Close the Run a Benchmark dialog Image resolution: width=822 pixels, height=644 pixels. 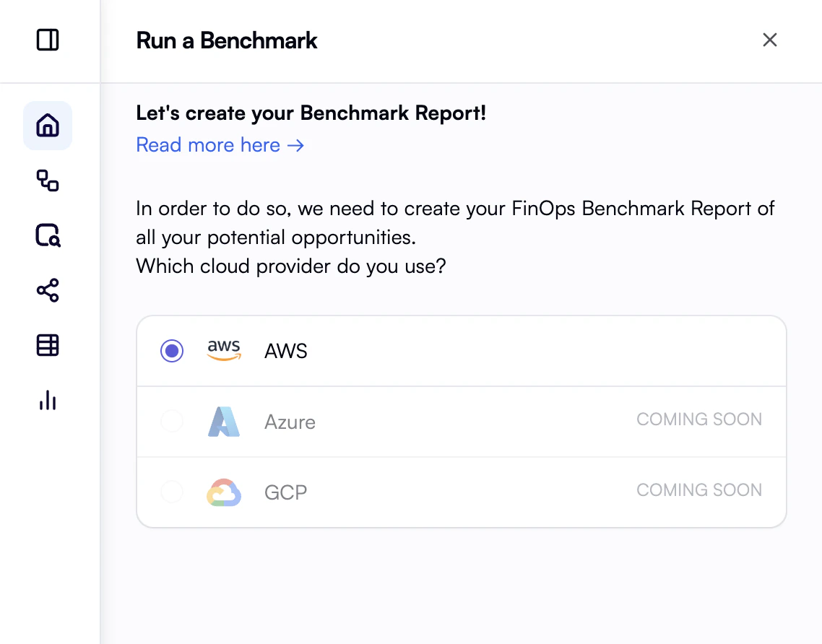coord(770,40)
